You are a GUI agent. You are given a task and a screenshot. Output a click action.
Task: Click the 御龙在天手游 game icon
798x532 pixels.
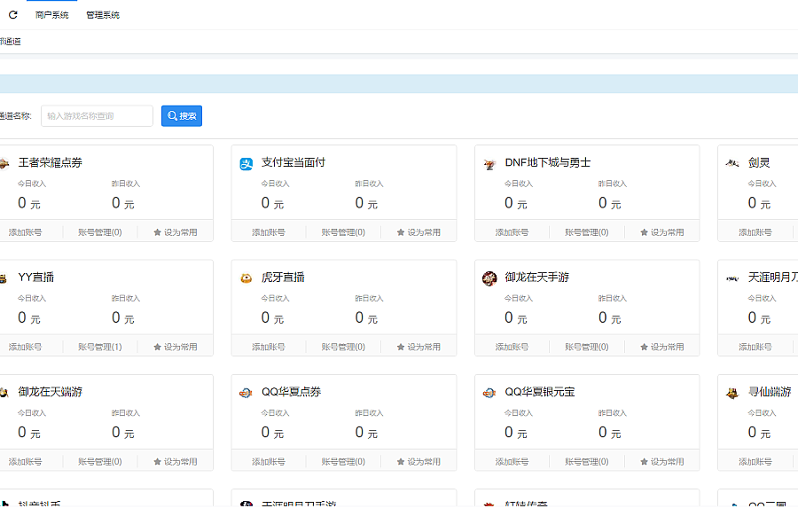pyautogui.click(x=489, y=278)
